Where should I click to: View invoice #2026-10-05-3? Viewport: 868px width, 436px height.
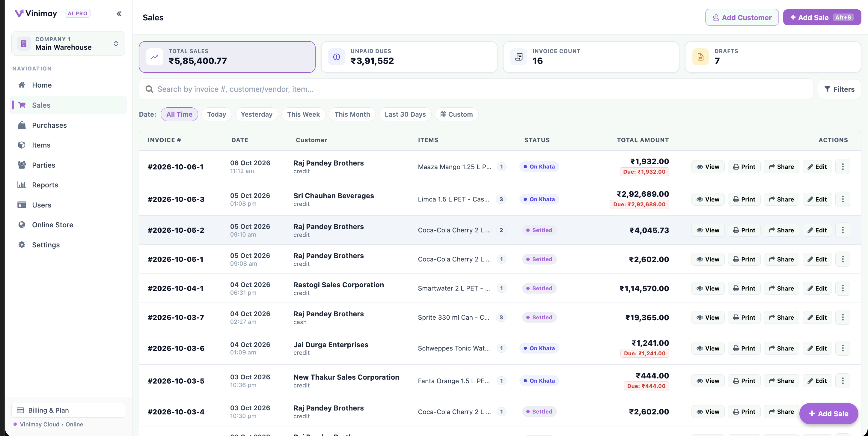click(x=708, y=199)
